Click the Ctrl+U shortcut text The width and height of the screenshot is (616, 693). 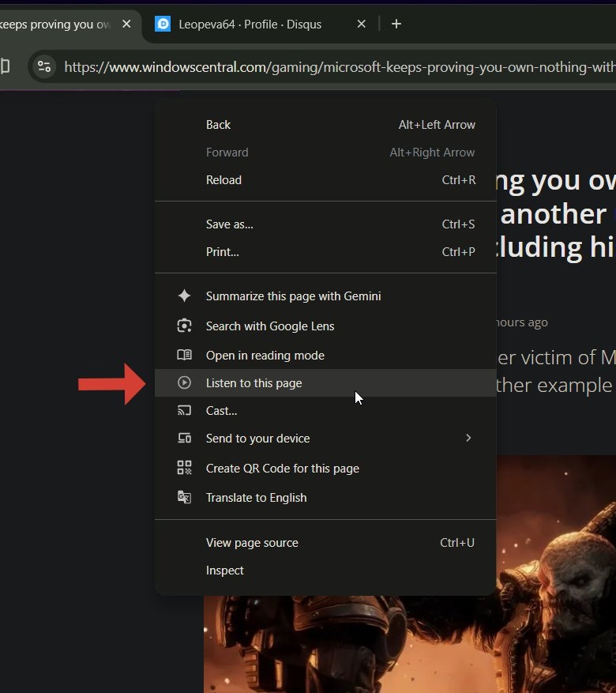(457, 542)
